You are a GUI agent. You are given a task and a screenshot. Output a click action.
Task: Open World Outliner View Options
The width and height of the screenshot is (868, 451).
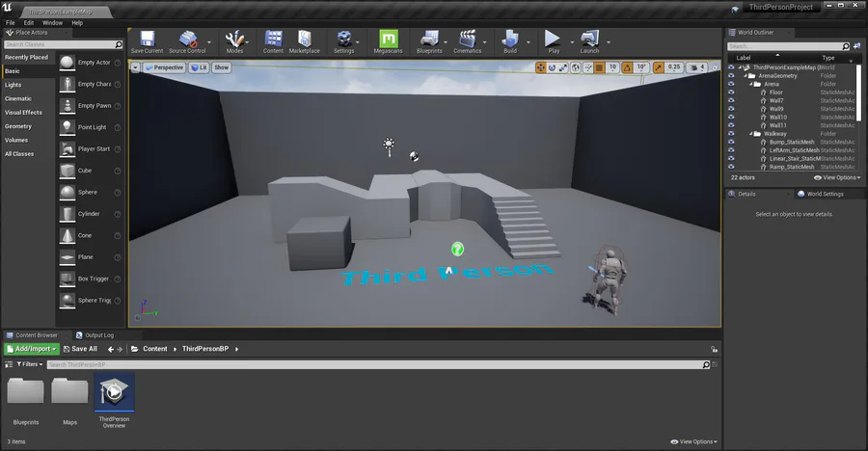click(x=837, y=177)
